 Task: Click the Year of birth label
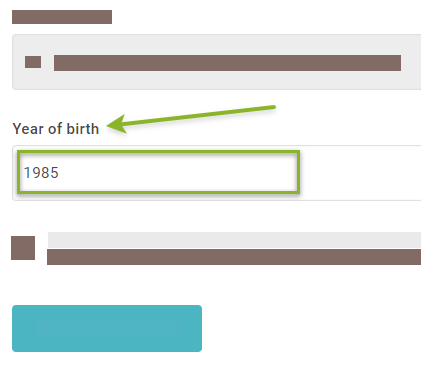click(x=56, y=129)
